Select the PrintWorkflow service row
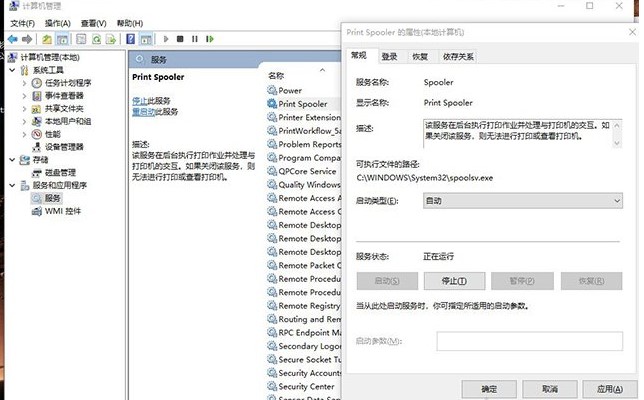The height and width of the screenshot is (400, 644). pyautogui.click(x=304, y=131)
